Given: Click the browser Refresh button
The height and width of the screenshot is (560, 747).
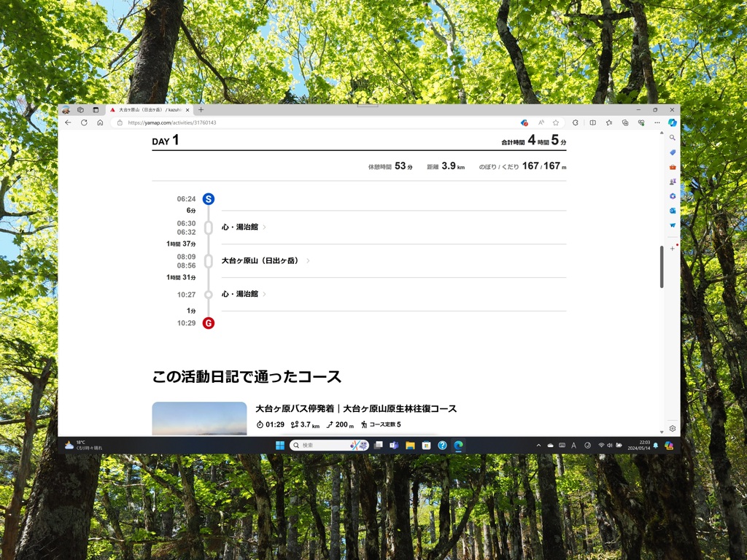Looking at the screenshot, I should [84, 122].
